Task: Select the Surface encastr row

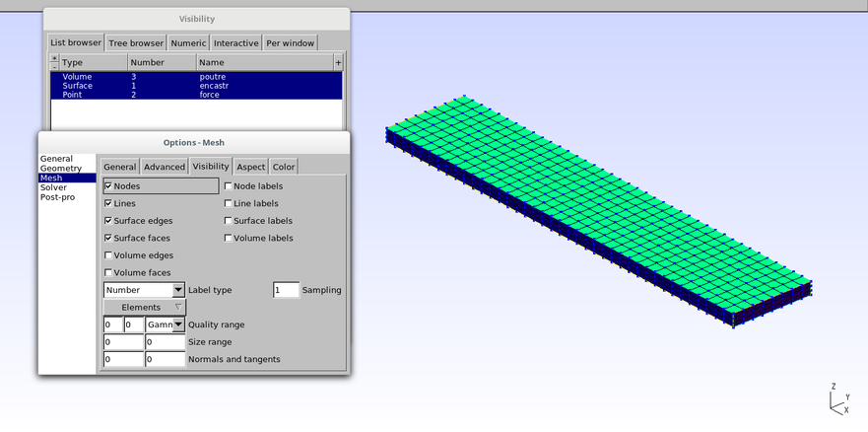Action: point(197,86)
